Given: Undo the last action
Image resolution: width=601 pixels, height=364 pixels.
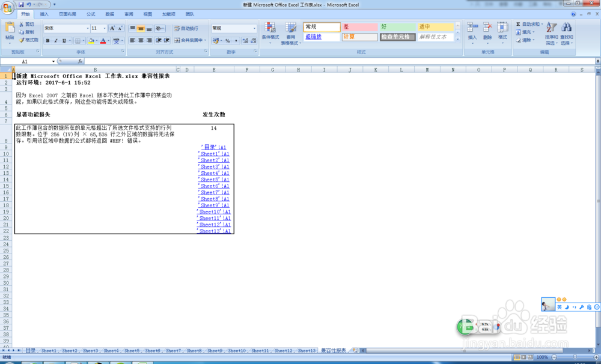Looking at the screenshot, I should [29, 5].
